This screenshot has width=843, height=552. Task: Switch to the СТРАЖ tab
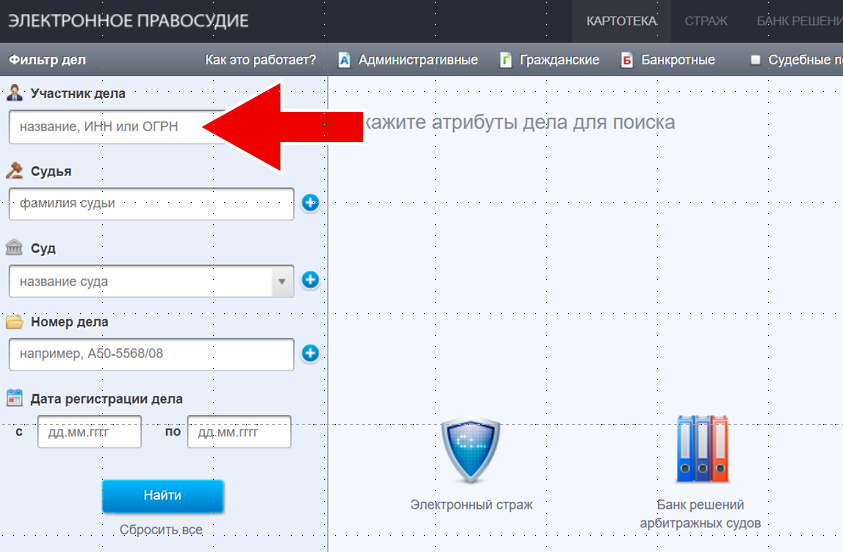706,21
